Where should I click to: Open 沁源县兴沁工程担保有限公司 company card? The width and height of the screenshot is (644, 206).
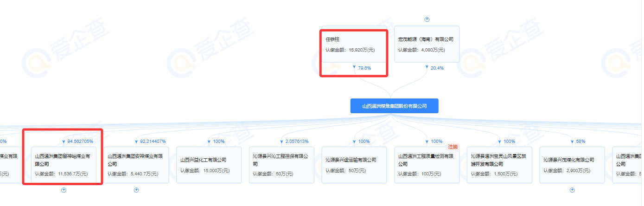[281, 165]
